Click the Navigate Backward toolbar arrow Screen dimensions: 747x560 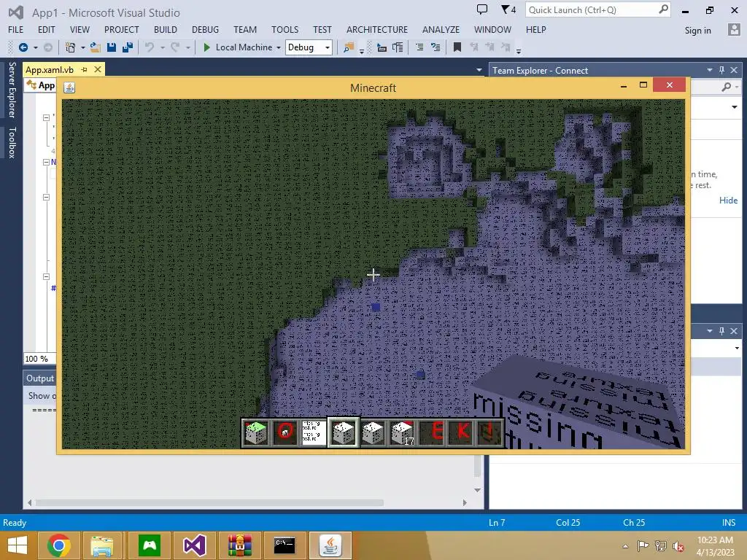pos(23,47)
